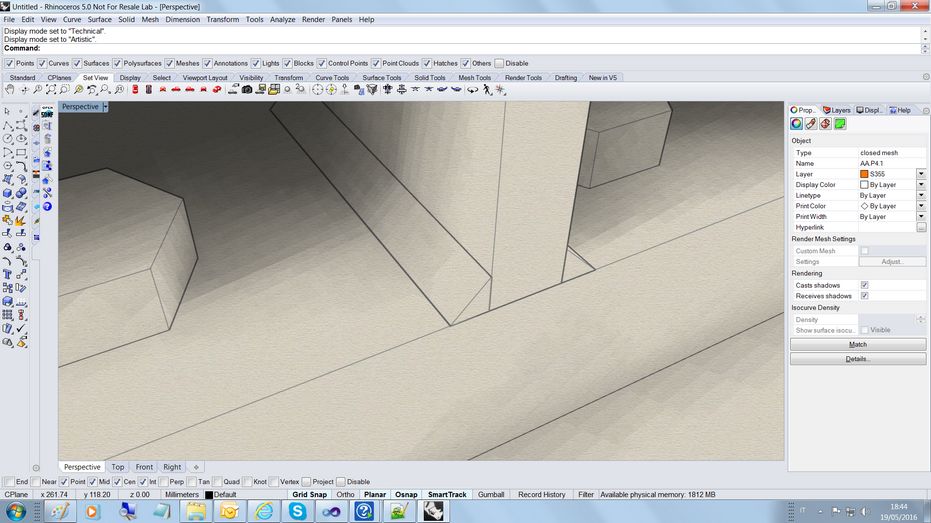
Task: Enable the Disable checkbox in selection filter
Action: click(499, 64)
